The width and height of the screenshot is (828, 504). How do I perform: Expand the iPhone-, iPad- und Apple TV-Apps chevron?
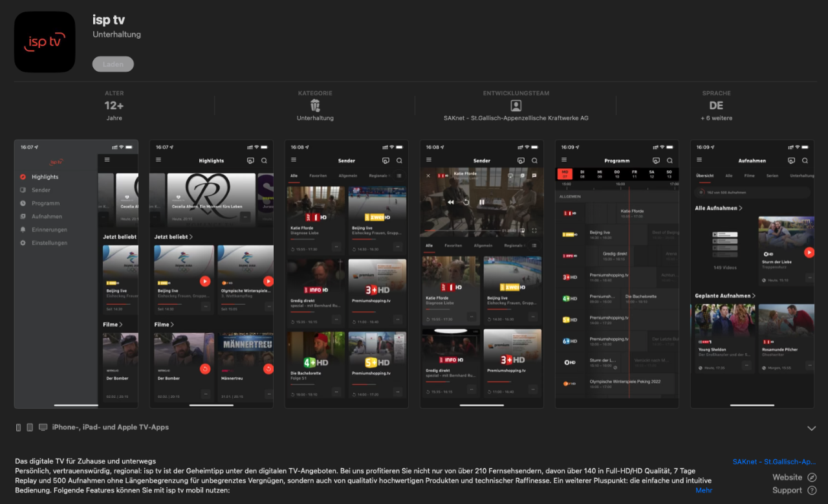(x=811, y=428)
